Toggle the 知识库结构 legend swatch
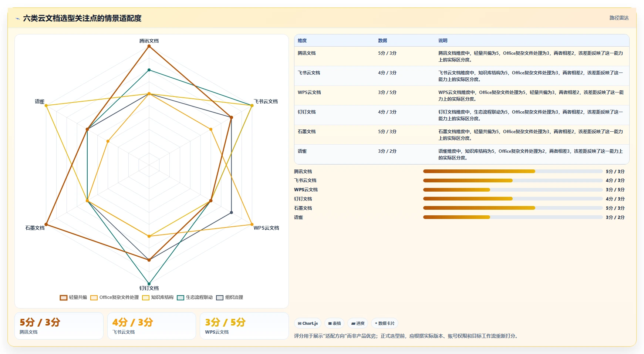The height and width of the screenshot is (354, 644). pos(146,297)
